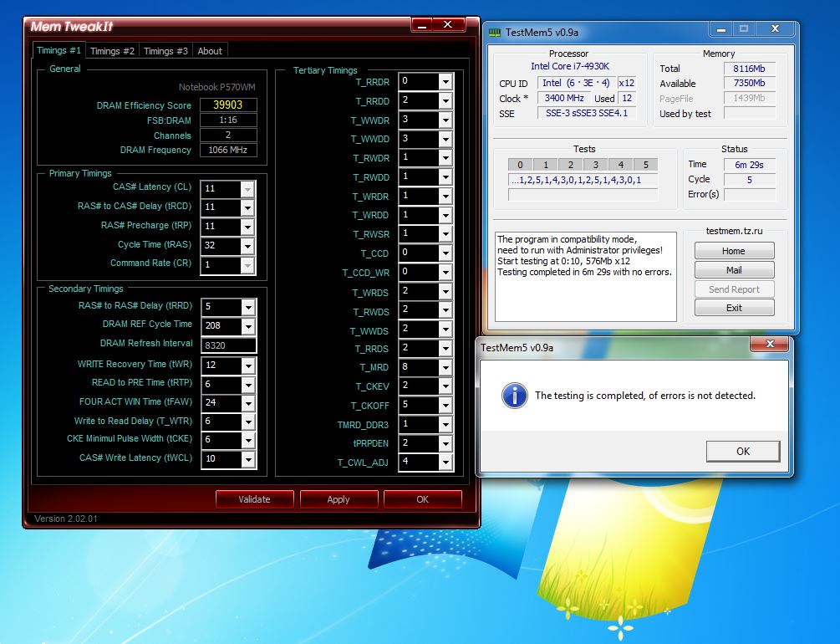840x644 pixels.
Task: Click OK in the testing completed dialog
Action: 742,451
